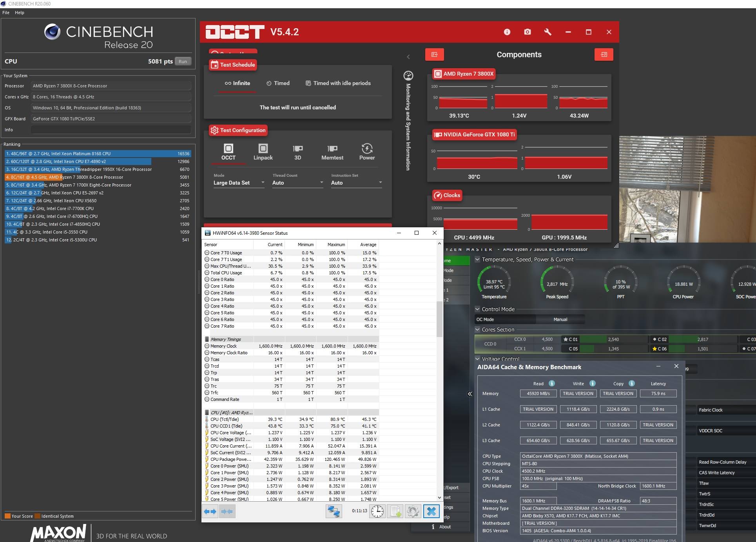Click the monitoring gauge icon in OCCT sidebar
Screen dimensions: 756x542
(408, 76)
